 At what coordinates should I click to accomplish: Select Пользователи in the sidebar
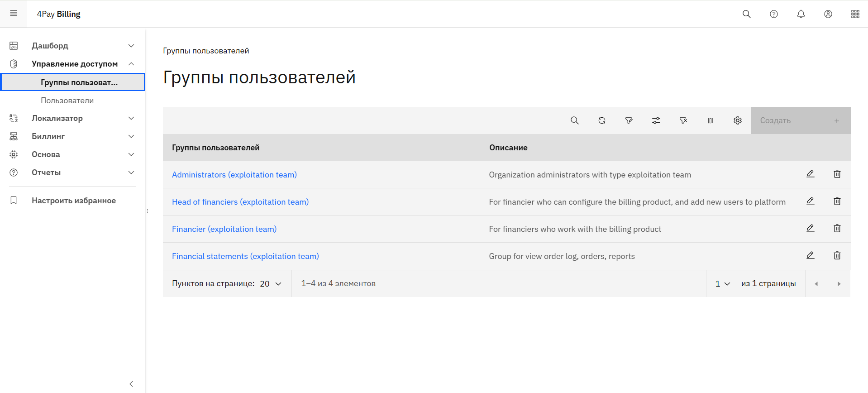(x=67, y=101)
